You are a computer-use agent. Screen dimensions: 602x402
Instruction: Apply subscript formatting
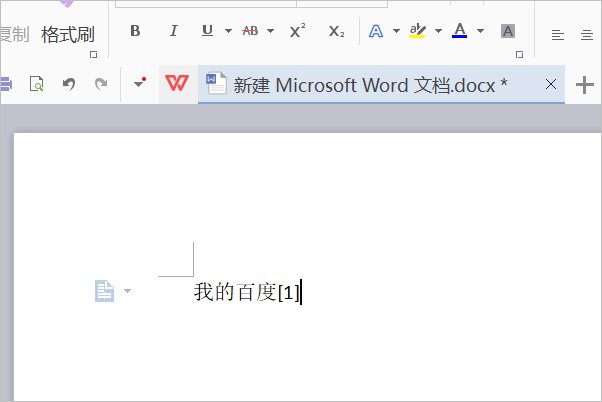[x=337, y=31]
